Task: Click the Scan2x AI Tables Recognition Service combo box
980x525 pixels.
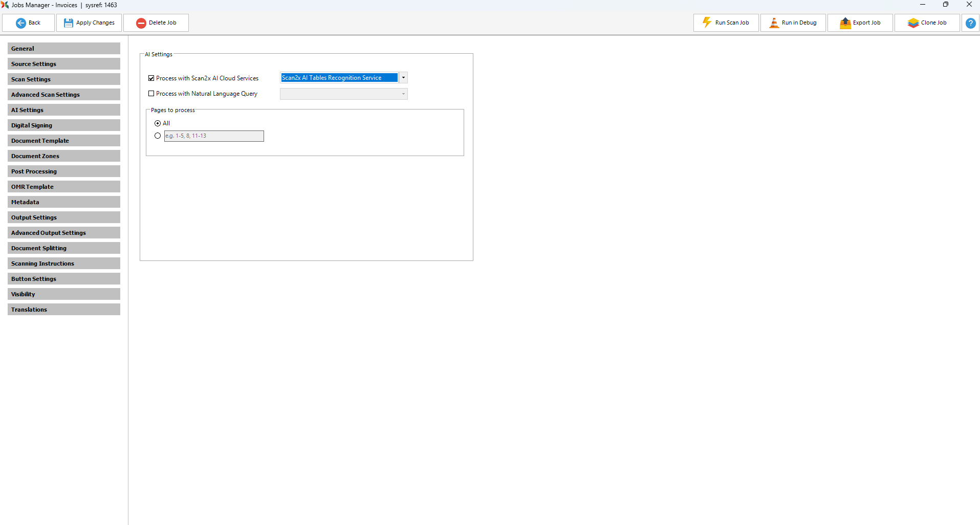Action: [339, 78]
